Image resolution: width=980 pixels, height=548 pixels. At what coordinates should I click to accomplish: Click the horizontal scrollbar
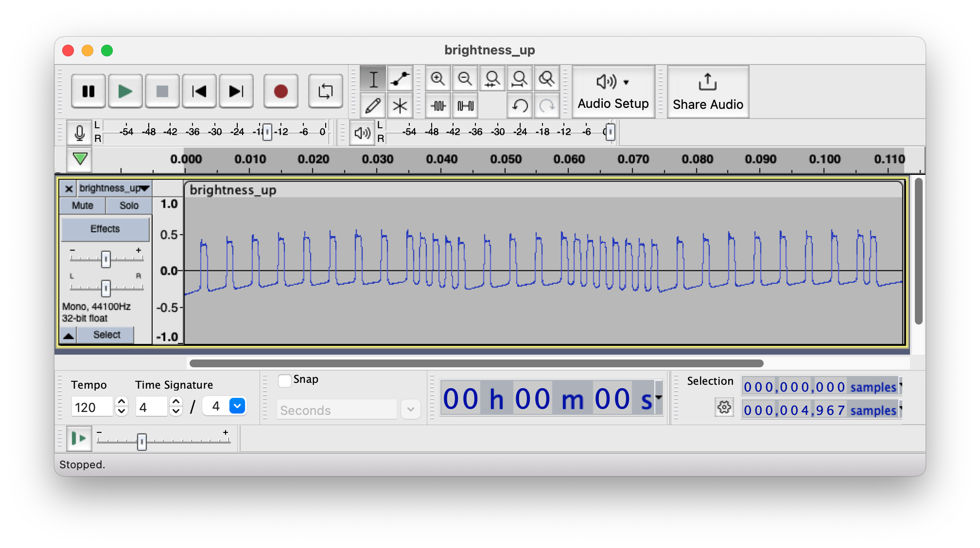tap(476, 363)
